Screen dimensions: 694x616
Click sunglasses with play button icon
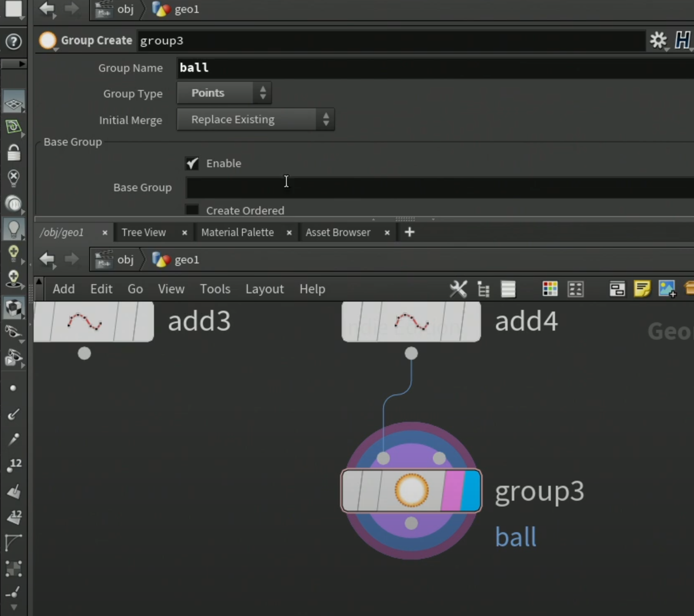13,358
